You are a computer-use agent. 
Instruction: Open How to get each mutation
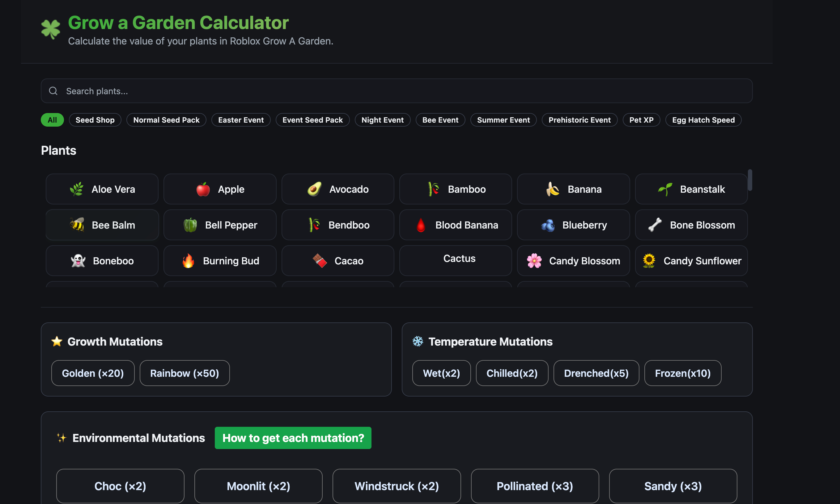[x=293, y=438]
